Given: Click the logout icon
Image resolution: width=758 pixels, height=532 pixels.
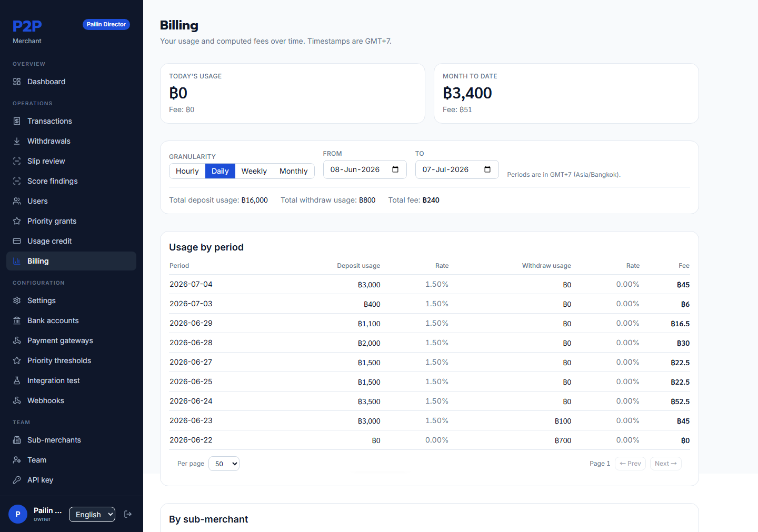Looking at the screenshot, I should tap(128, 514).
